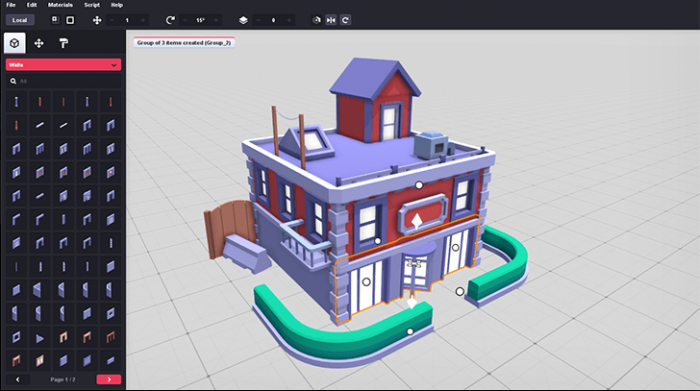Go to the next blocks page with the red arrow
700x391 pixels.
click(x=109, y=379)
